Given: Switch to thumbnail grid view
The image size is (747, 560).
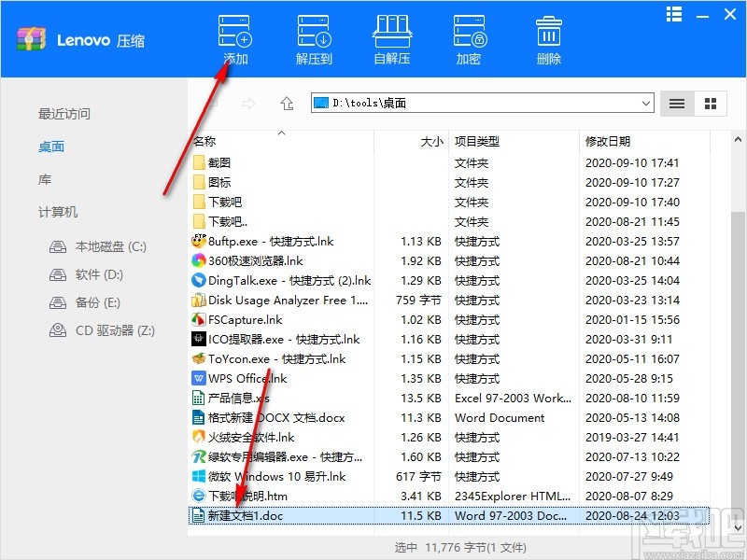Looking at the screenshot, I should [x=708, y=103].
